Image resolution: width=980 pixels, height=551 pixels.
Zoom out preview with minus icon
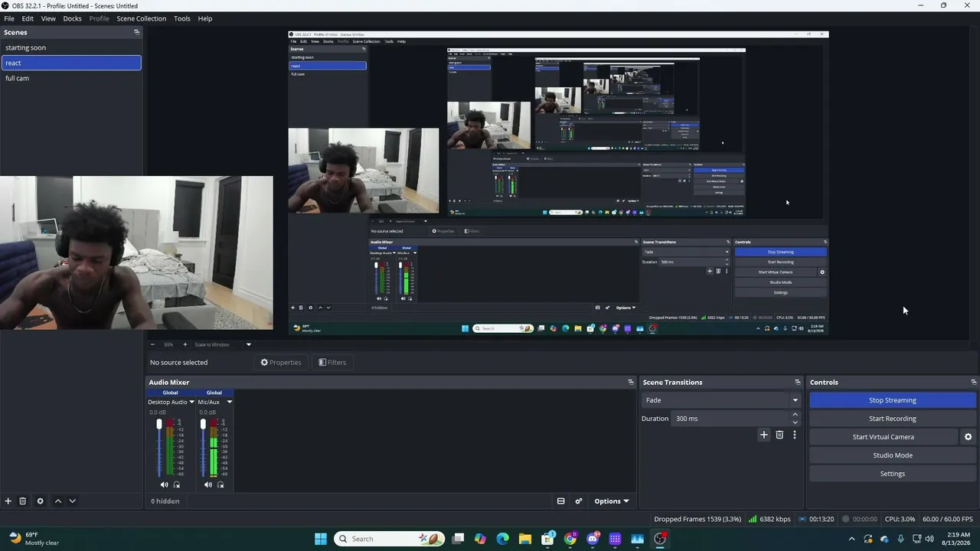152,344
